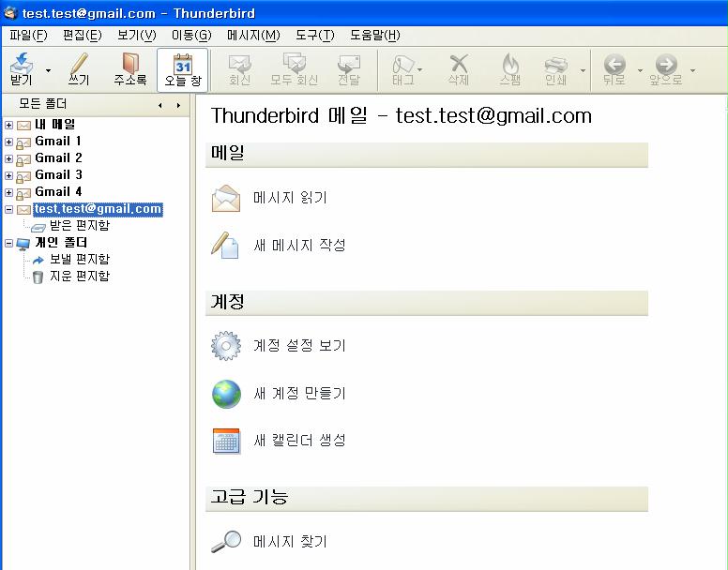Click the magnifying glass search icon

pos(226,542)
